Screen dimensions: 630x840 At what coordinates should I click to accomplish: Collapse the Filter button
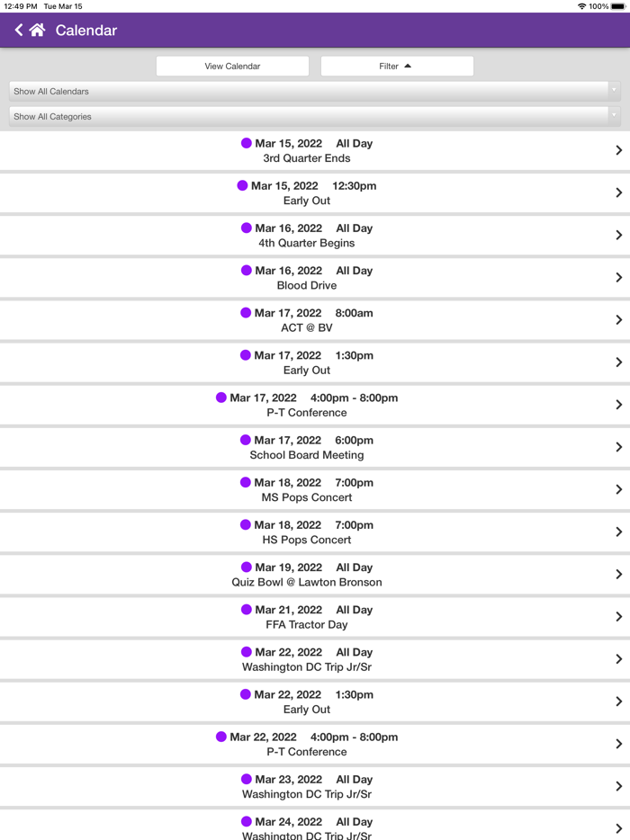click(397, 66)
